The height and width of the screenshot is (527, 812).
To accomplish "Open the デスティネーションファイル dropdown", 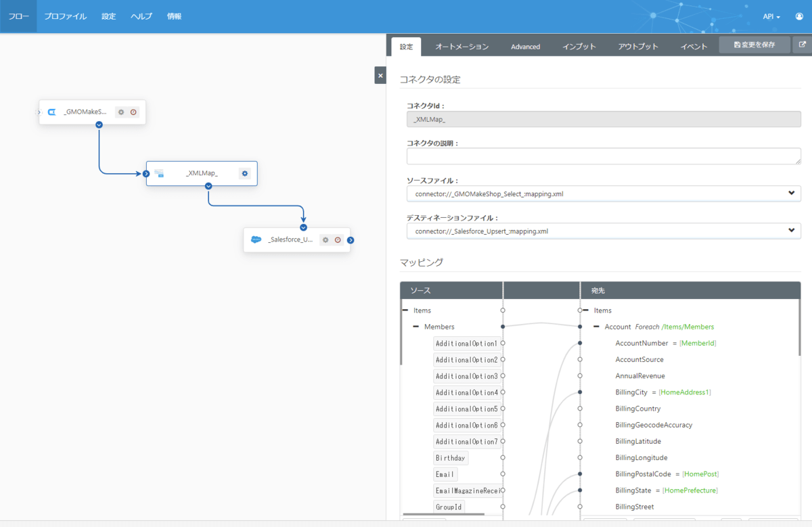I will 604,231.
